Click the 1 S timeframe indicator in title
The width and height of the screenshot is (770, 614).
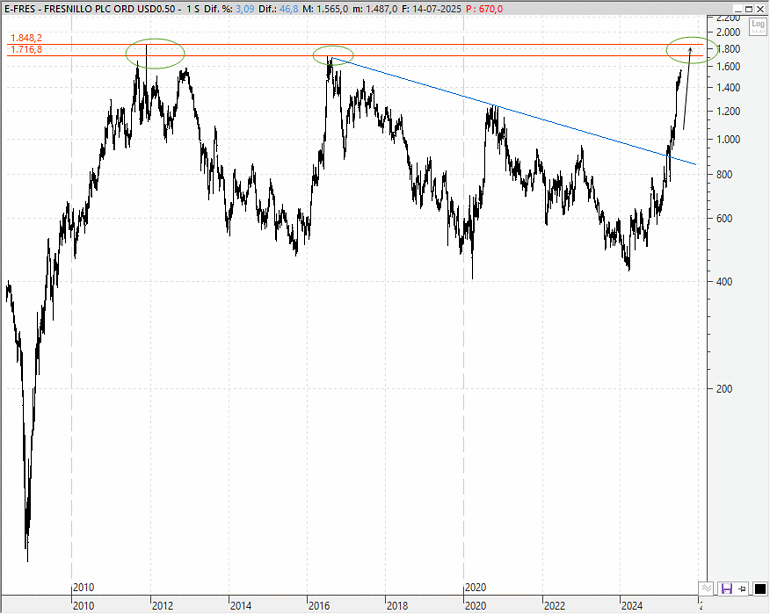[x=193, y=9]
